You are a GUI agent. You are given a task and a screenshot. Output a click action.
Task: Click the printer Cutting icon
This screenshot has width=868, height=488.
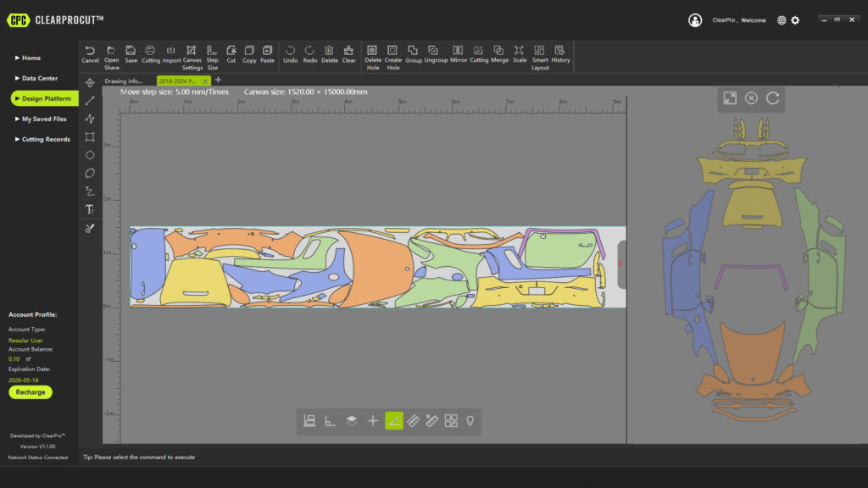(x=150, y=54)
